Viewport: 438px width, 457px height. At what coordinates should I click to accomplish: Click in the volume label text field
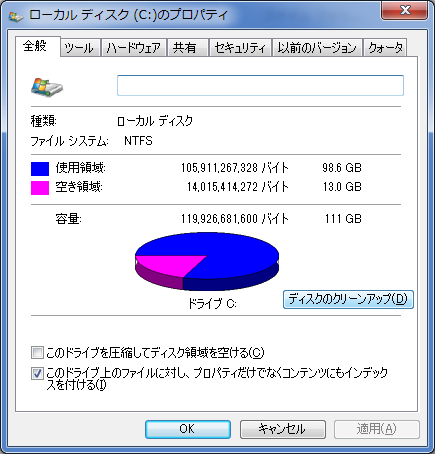(262, 86)
